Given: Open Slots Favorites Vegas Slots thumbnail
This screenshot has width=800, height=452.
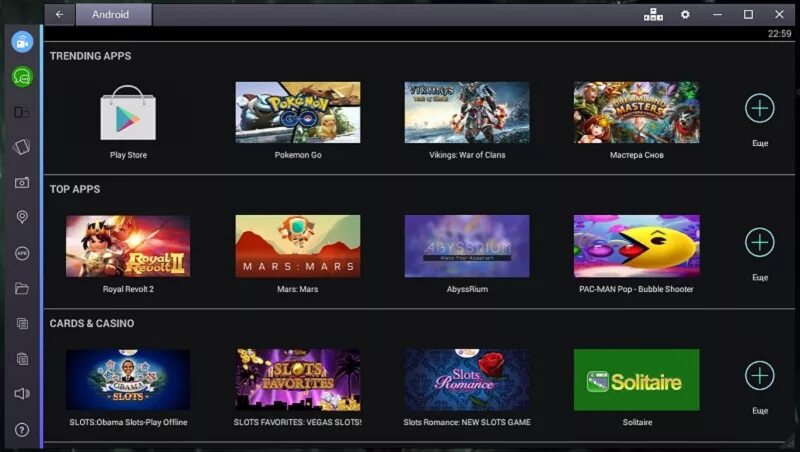Looking at the screenshot, I should (x=298, y=380).
